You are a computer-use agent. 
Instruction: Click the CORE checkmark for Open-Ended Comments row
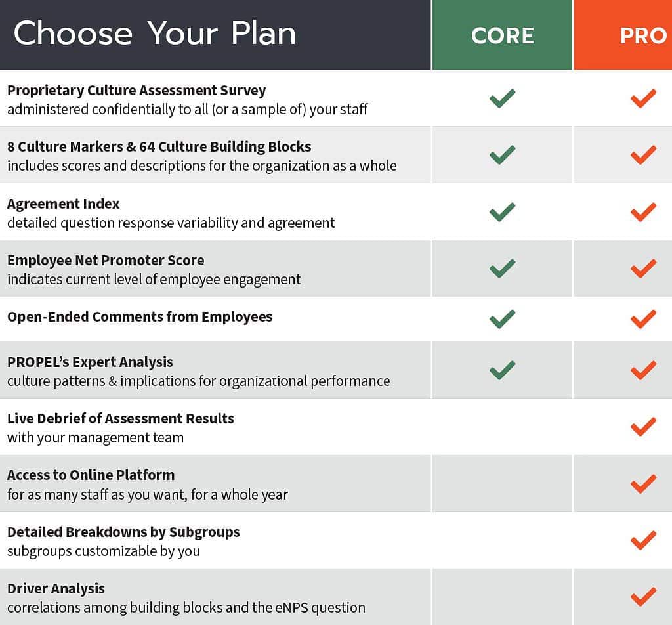pyautogui.click(x=502, y=319)
